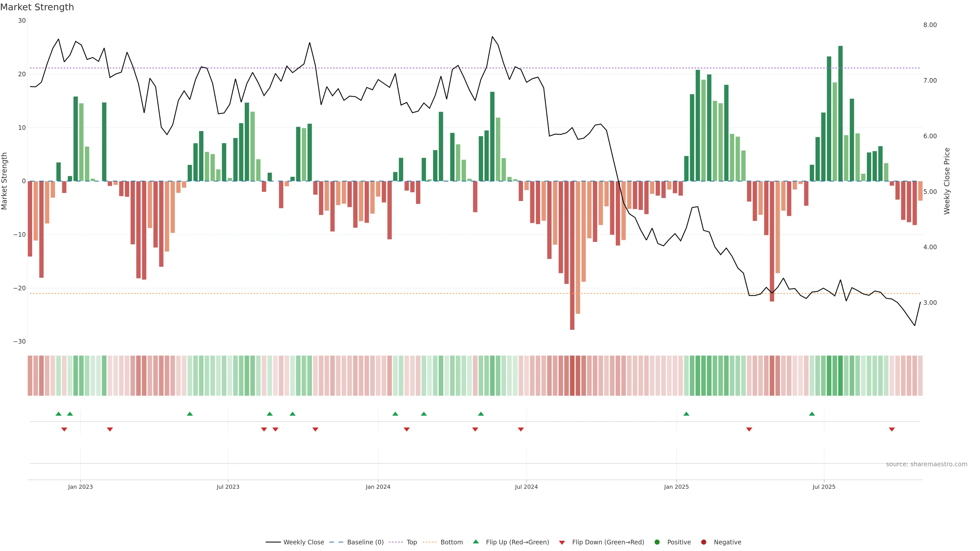Click flip-down red triangle just before Jul 2024
980x551 pixels.
(x=521, y=429)
